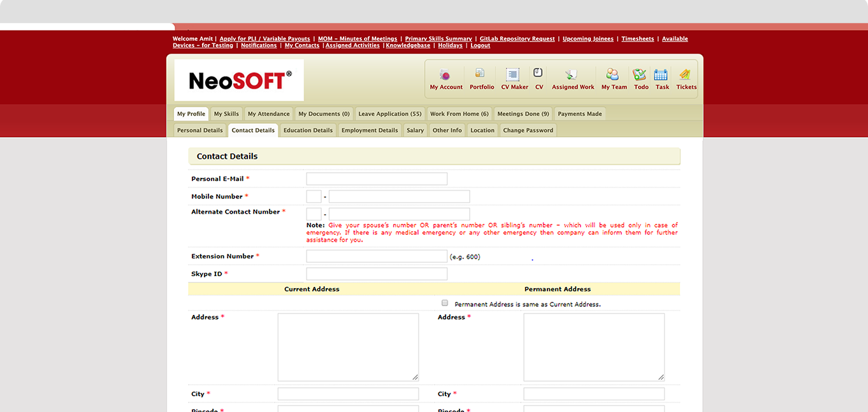Select the Education Details sub-tab
Viewport: 868px width, 412px height.
tap(308, 130)
